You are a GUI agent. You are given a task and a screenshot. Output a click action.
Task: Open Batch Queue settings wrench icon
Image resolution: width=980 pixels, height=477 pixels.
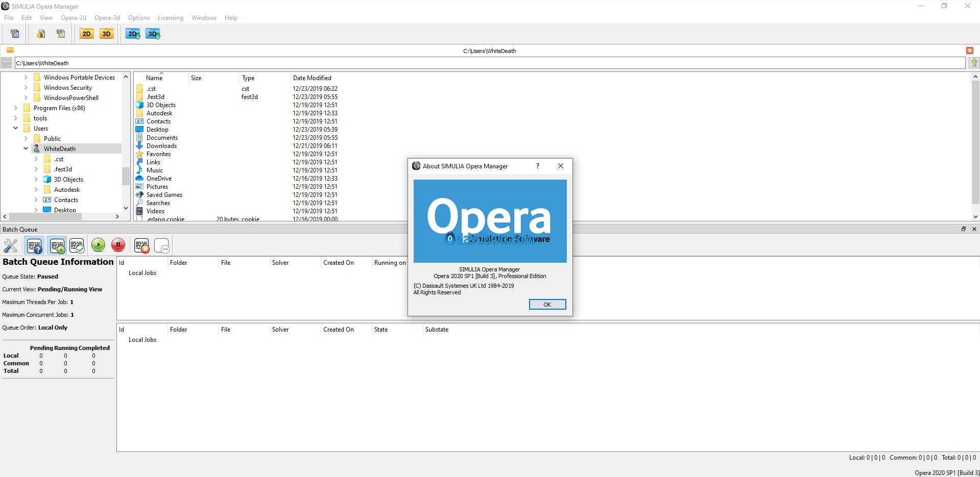11,245
